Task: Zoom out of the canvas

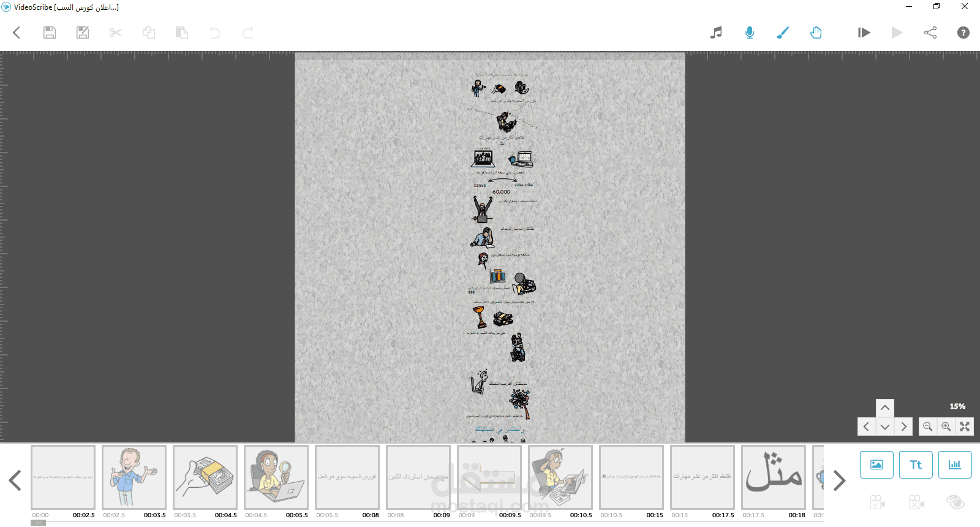Action: [x=928, y=427]
